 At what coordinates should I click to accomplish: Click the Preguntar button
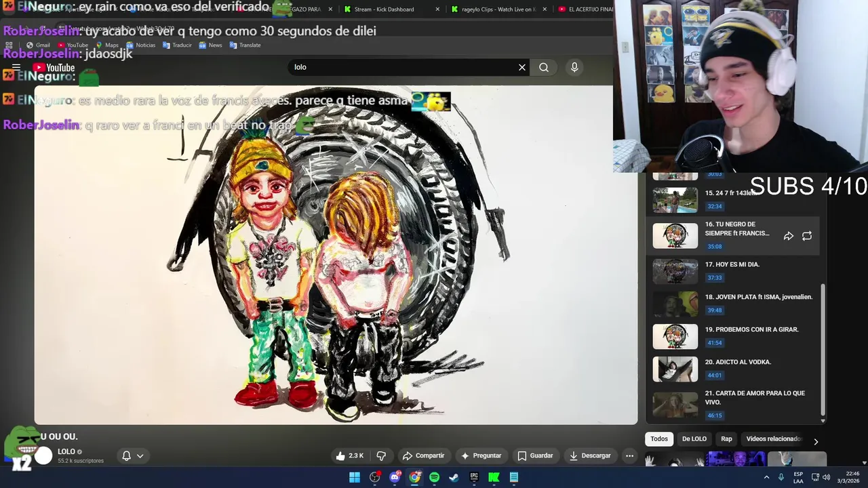point(481,455)
